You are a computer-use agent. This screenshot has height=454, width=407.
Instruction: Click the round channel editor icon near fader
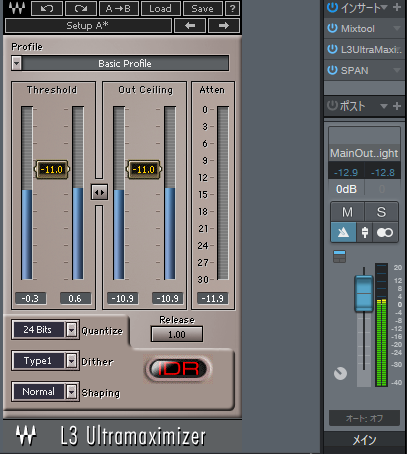[340, 373]
